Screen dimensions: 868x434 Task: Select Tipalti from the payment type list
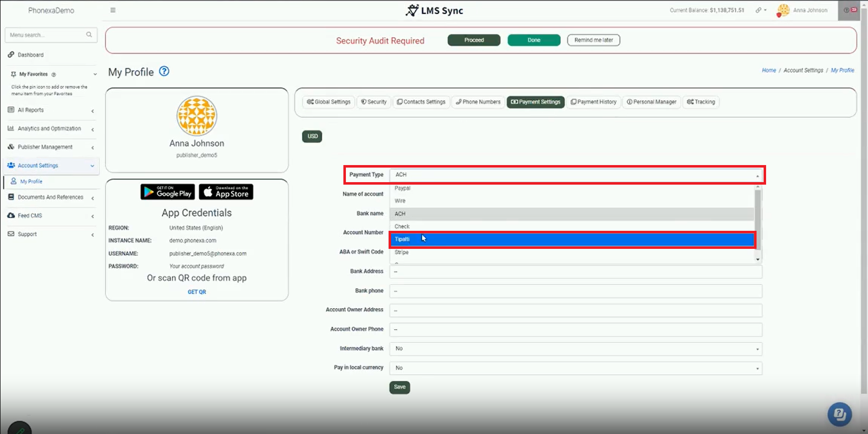point(572,239)
